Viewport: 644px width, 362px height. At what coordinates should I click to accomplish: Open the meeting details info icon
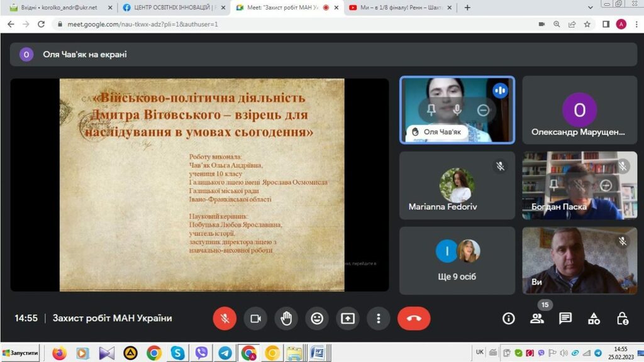508,319
